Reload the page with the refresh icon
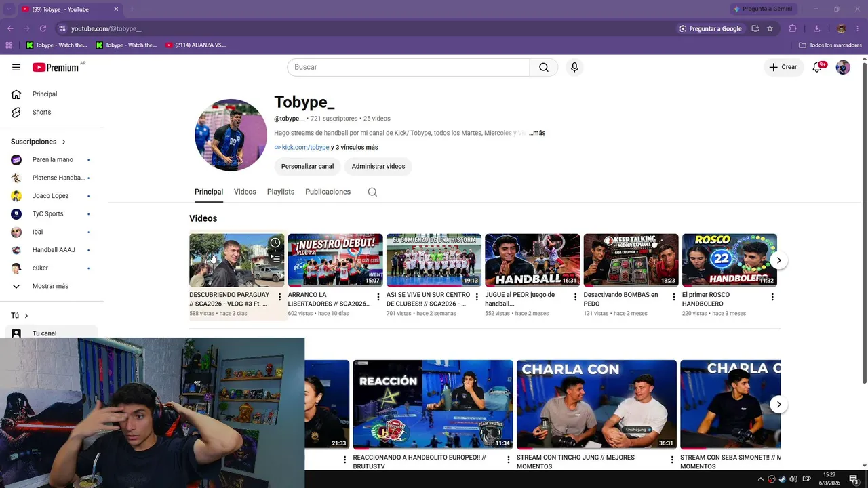The height and width of the screenshot is (488, 868). (43, 28)
